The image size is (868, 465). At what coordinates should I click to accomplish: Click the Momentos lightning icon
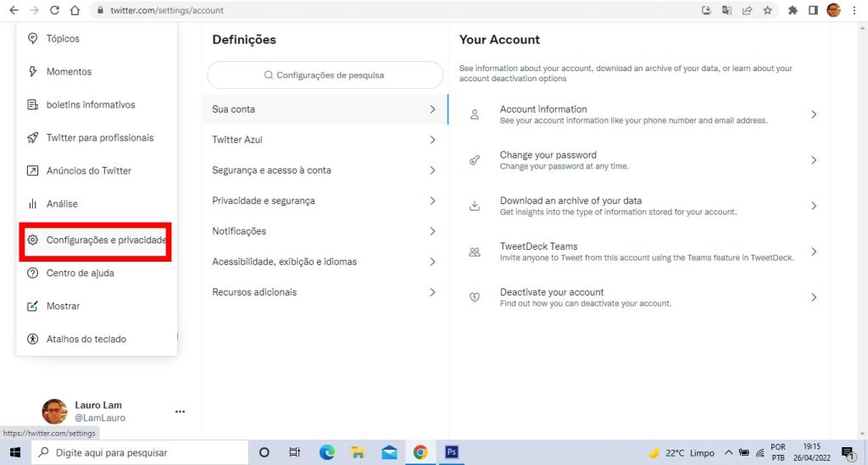(33, 71)
